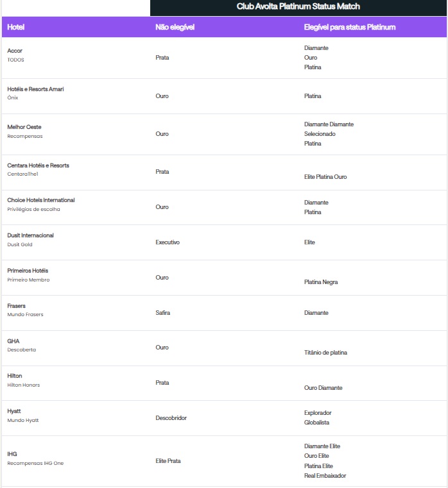
Task: Click the Globalista status under Hyatt
Action: tap(318, 423)
